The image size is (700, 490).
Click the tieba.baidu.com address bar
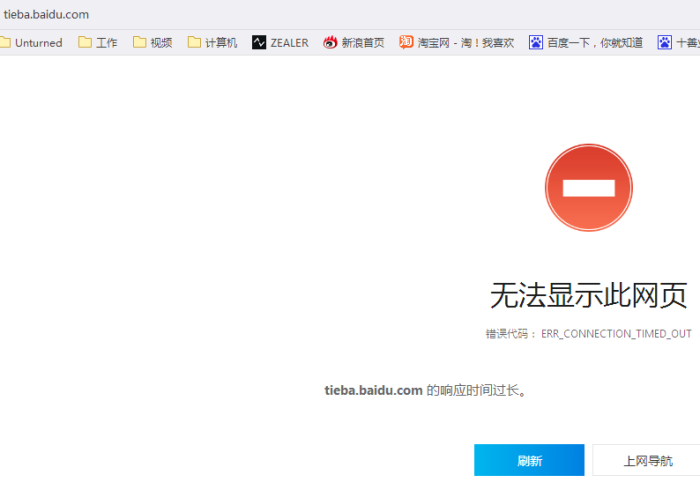pos(47,14)
